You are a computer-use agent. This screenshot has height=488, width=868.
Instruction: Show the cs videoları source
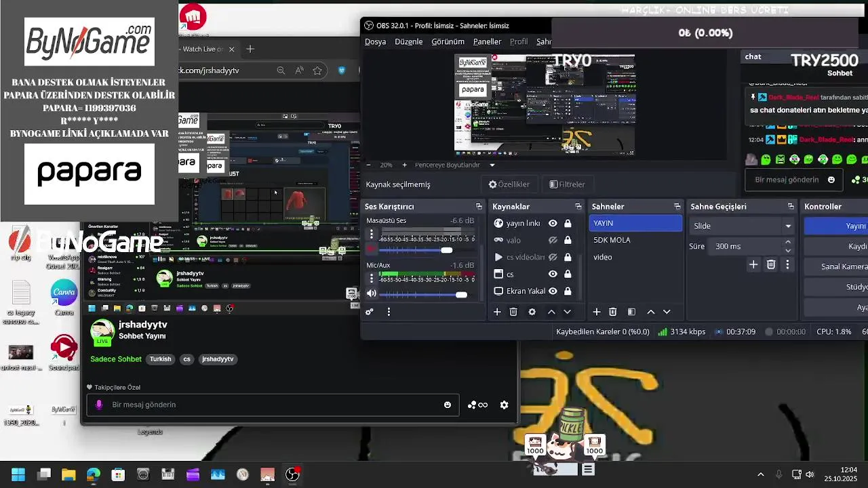click(x=553, y=257)
